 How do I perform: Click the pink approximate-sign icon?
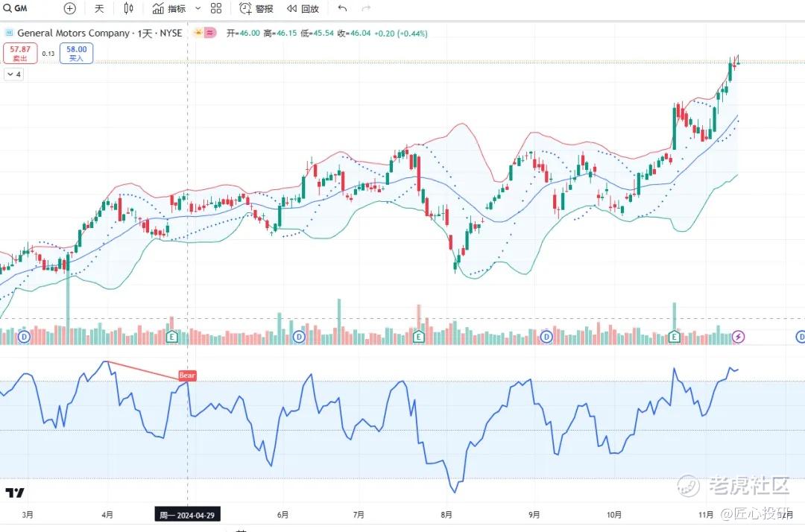pos(210,33)
